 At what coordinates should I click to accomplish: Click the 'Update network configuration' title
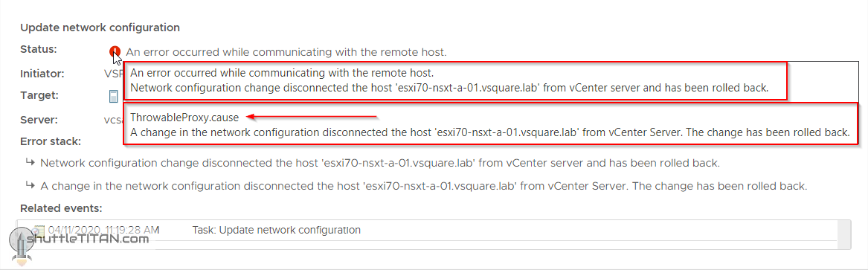coord(100,27)
